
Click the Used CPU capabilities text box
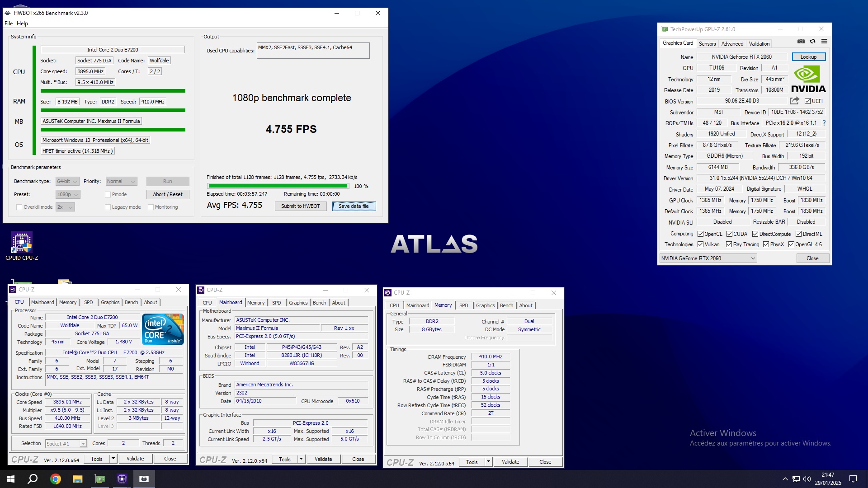click(x=313, y=51)
